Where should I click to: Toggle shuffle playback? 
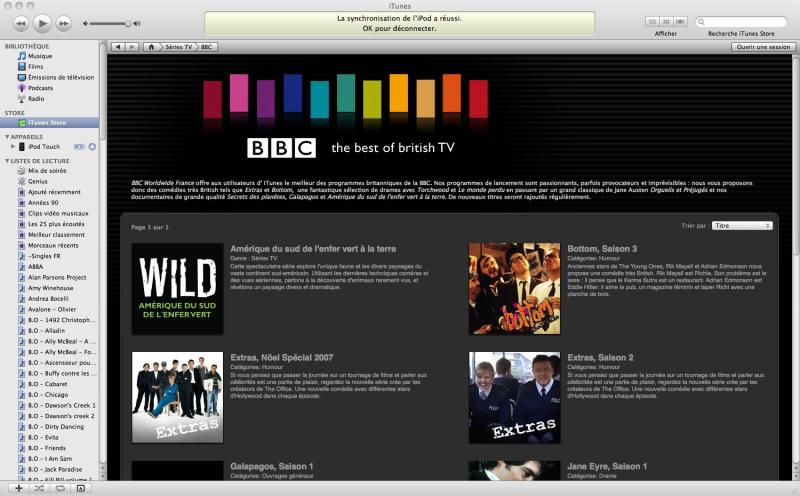[x=39, y=488]
